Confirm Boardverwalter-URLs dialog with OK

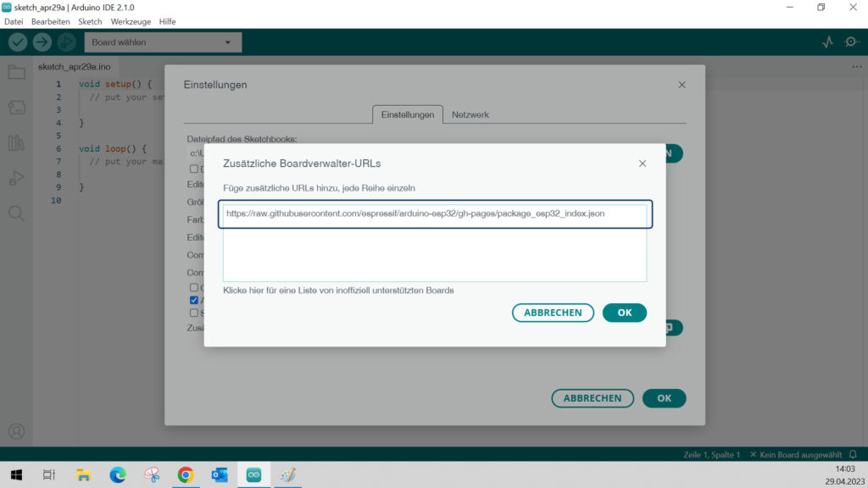point(624,313)
